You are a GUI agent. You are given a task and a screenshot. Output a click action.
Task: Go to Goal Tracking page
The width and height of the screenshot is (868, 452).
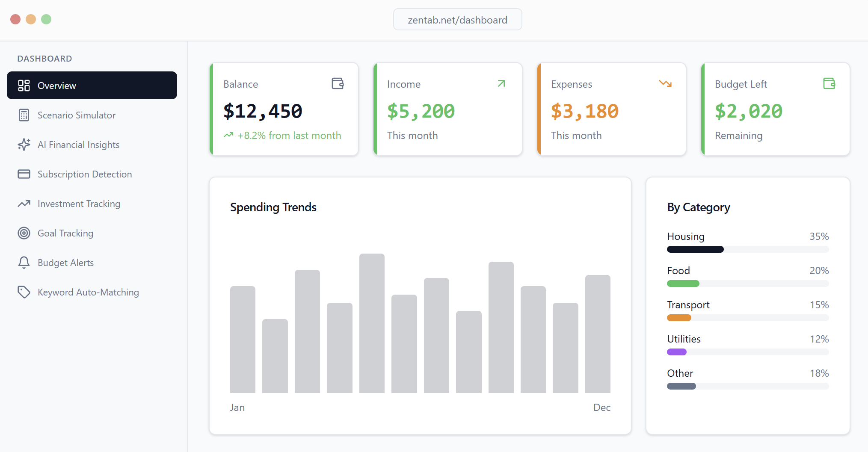coord(65,233)
